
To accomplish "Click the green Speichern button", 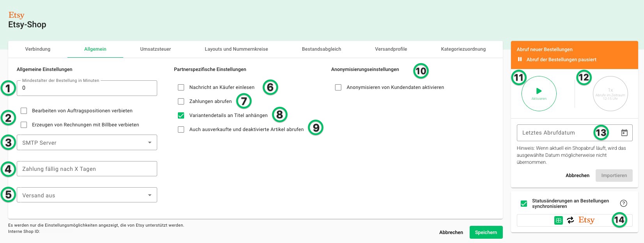I will [486, 232].
